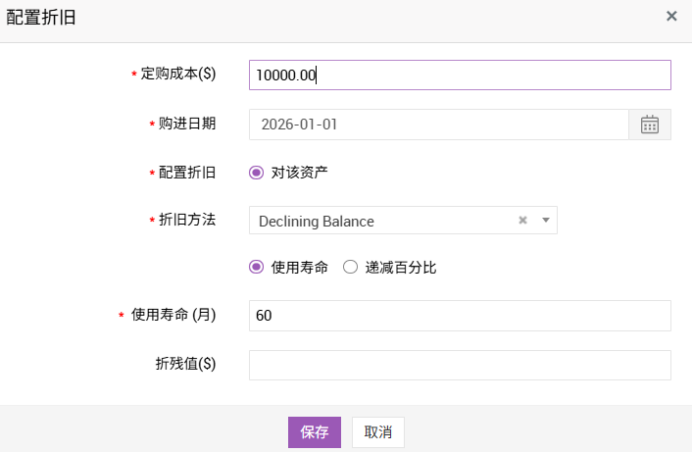Select the 对该资产 radio button
The image size is (692, 452).
(256, 172)
